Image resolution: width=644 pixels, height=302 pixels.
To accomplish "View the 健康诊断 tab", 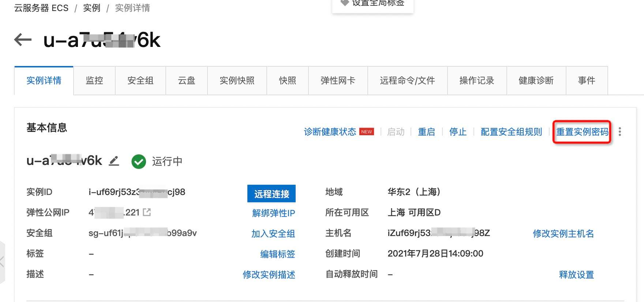I will point(536,81).
